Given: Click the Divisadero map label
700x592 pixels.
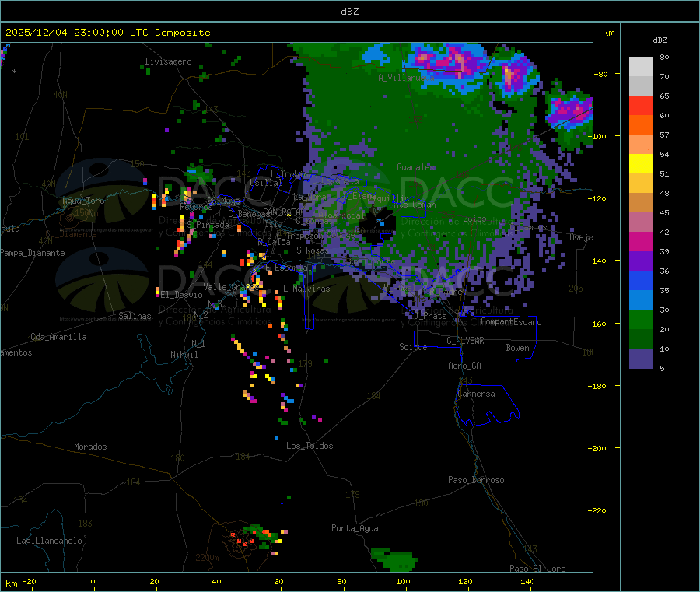Looking at the screenshot, I should 168,61.
